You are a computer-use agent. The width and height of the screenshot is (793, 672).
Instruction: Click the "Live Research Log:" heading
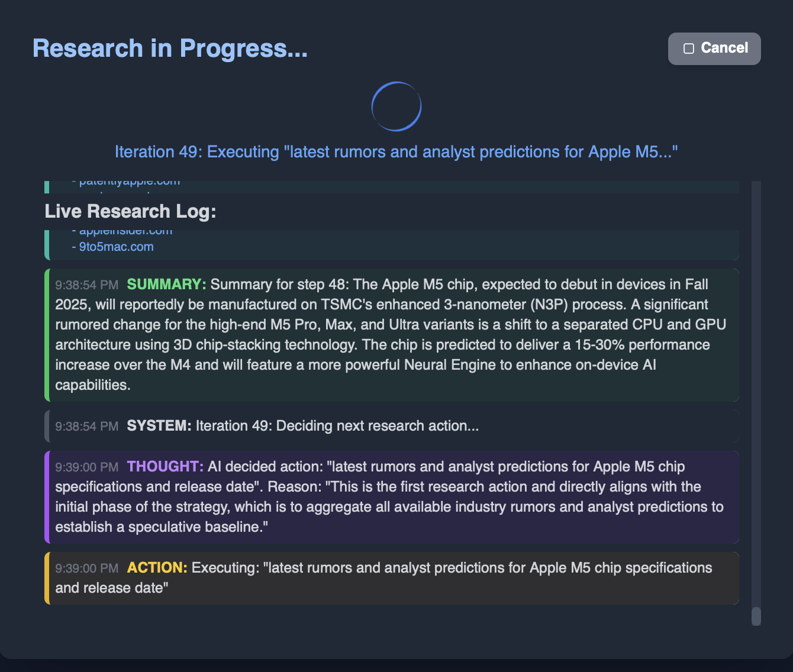pos(130,211)
